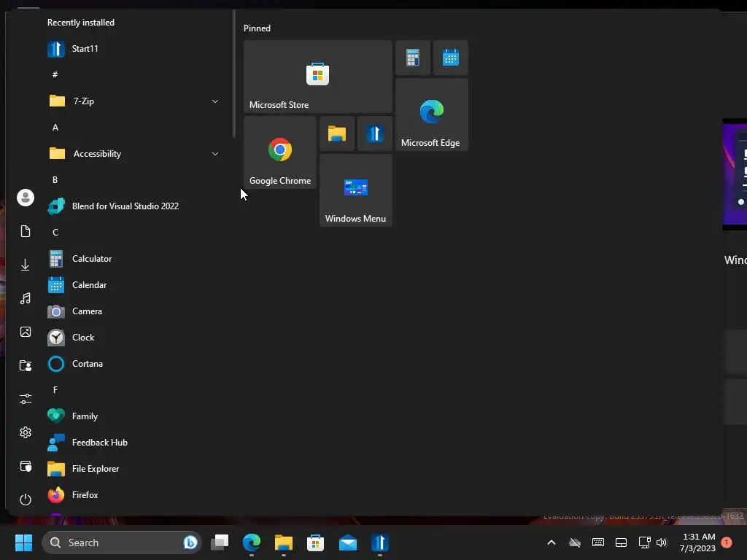The width and height of the screenshot is (747, 560).
Task: Open the 7-Zip folder entry
Action: pyautogui.click(x=133, y=101)
